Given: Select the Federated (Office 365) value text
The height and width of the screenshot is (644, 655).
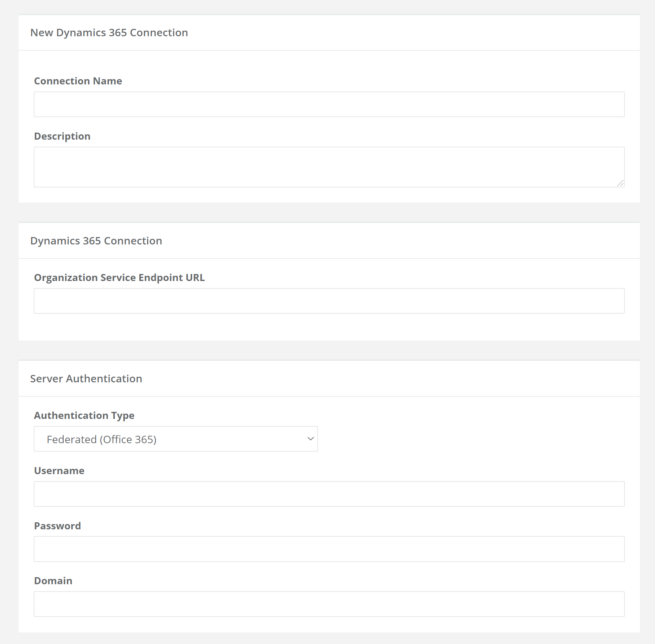Looking at the screenshot, I should click(102, 439).
